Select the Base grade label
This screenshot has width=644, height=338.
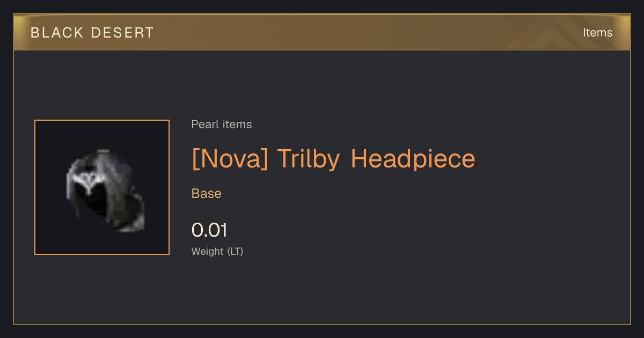coord(207,194)
